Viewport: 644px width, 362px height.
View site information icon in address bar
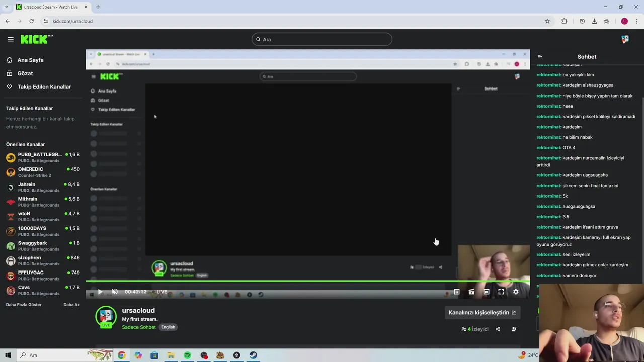click(x=46, y=21)
